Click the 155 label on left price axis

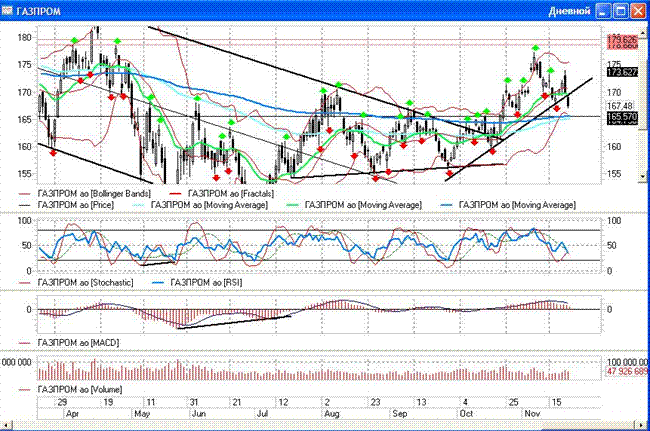[x=24, y=174]
